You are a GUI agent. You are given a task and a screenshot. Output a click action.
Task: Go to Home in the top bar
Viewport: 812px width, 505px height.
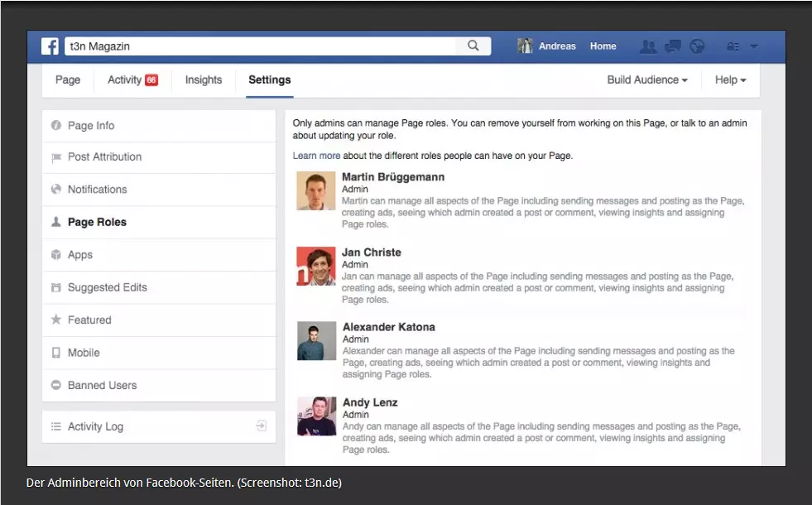pos(603,46)
